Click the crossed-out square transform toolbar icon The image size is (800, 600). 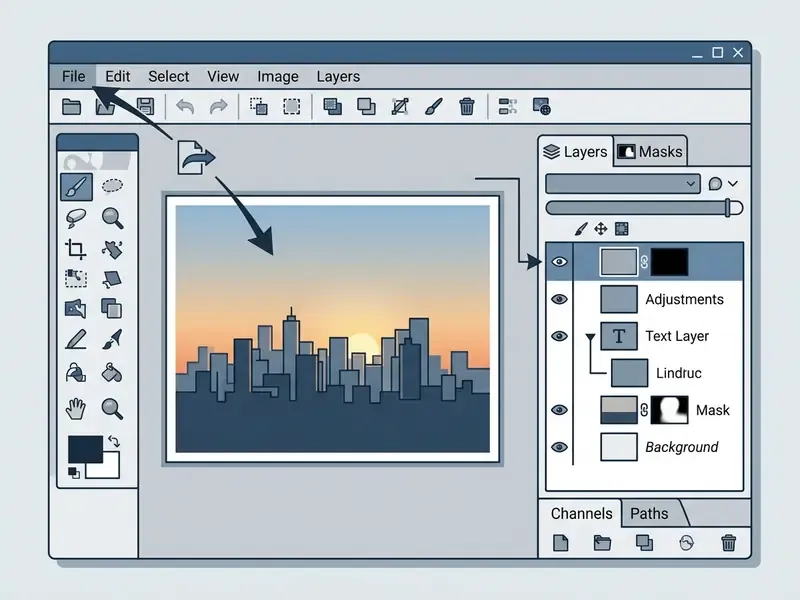click(400, 107)
